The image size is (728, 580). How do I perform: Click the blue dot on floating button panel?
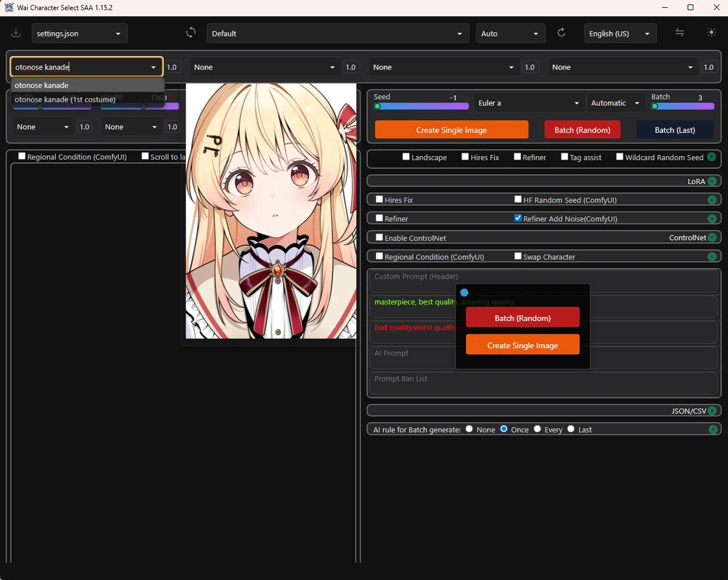coord(464,292)
